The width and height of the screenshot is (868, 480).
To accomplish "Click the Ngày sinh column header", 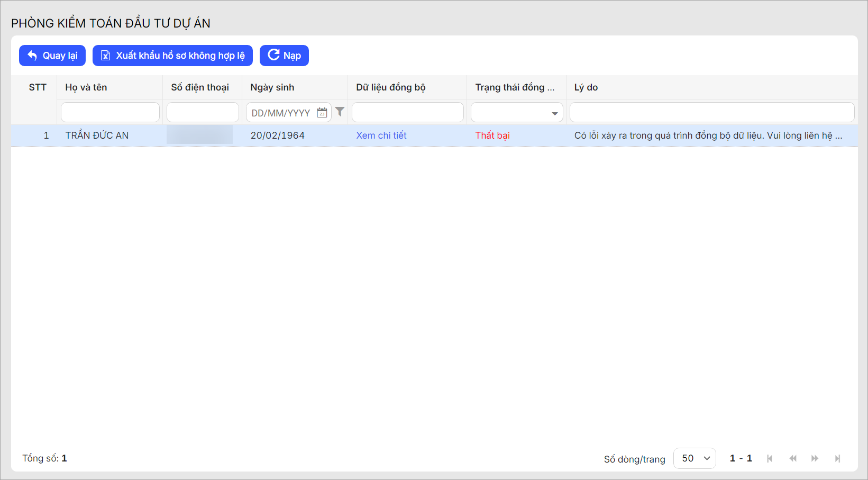I will point(272,87).
